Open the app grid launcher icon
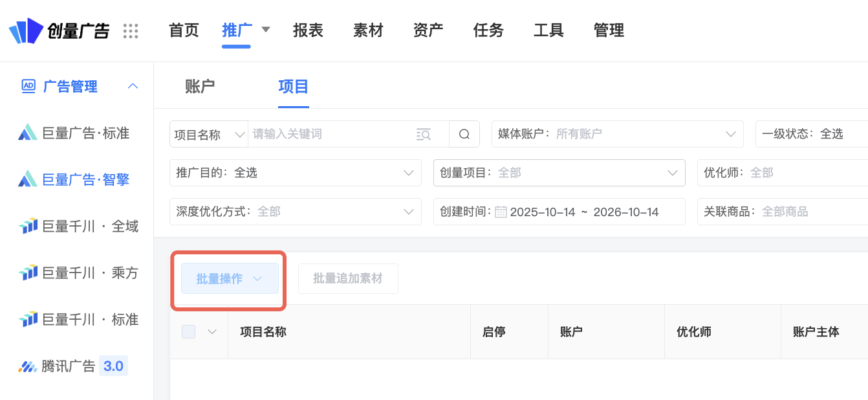The image size is (868, 400). click(x=131, y=30)
